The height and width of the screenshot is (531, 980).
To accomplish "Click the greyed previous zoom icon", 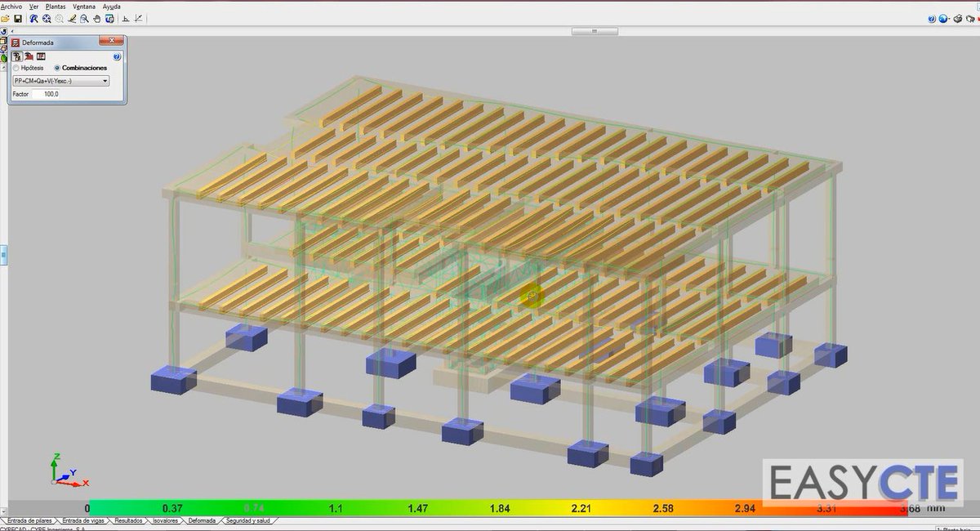I will [x=59, y=19].
